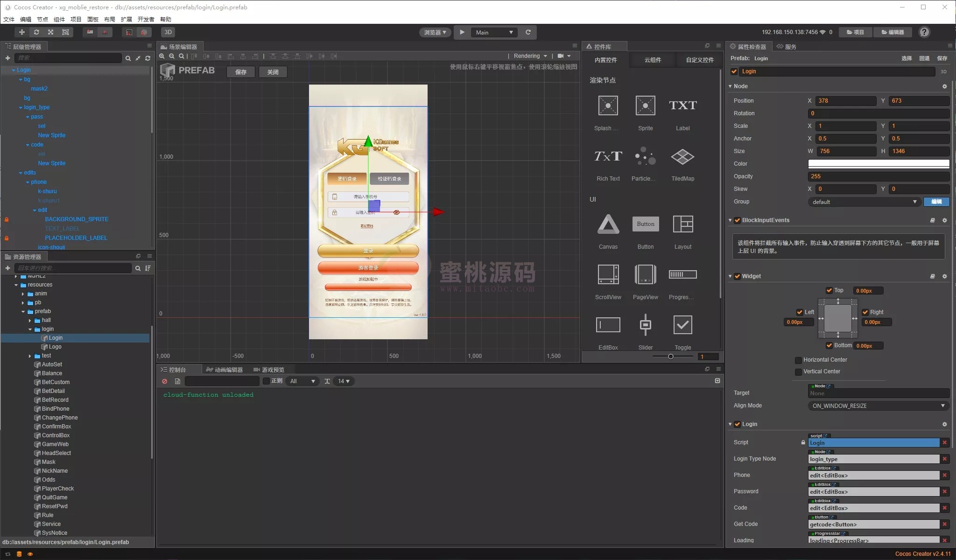Enable Horizontal Center in Widget
Image resolution: width=956 pixels, height=560 pixels.
[x=798, y=360]
